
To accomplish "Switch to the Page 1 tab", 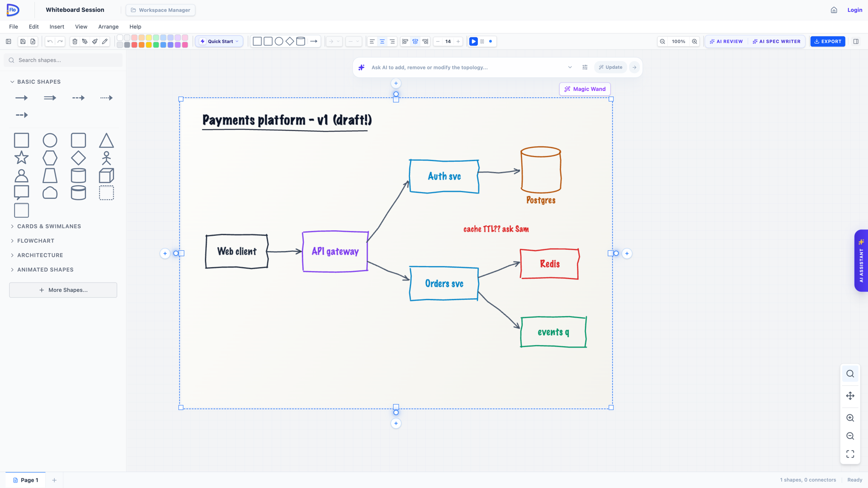I will coord(26,480).
